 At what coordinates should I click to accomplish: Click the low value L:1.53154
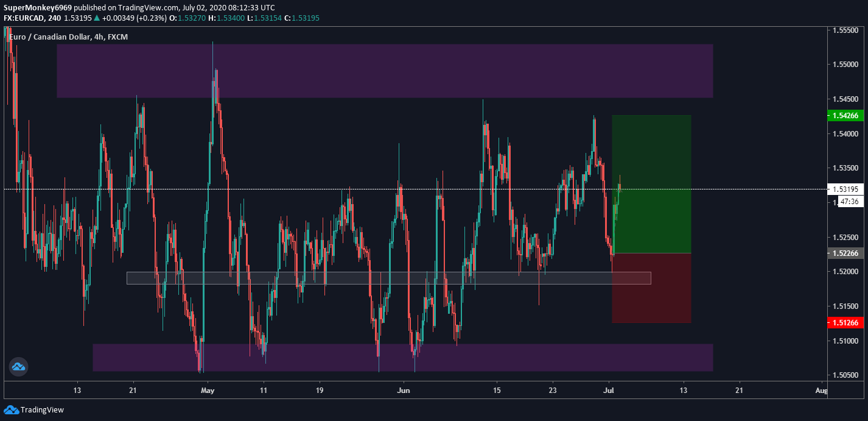click(x=264, y=18)
